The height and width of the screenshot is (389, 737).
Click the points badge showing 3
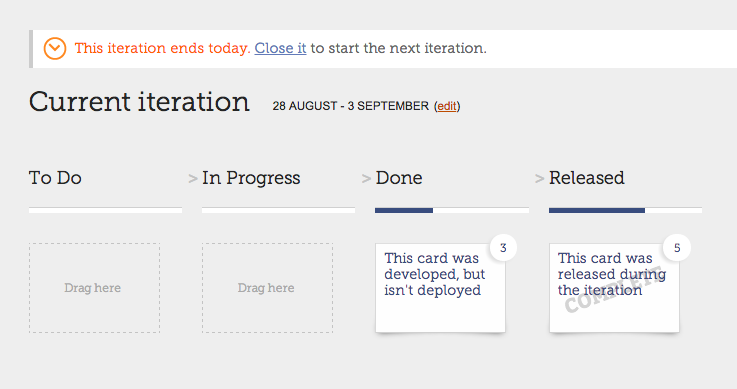[x=503, y=248]
